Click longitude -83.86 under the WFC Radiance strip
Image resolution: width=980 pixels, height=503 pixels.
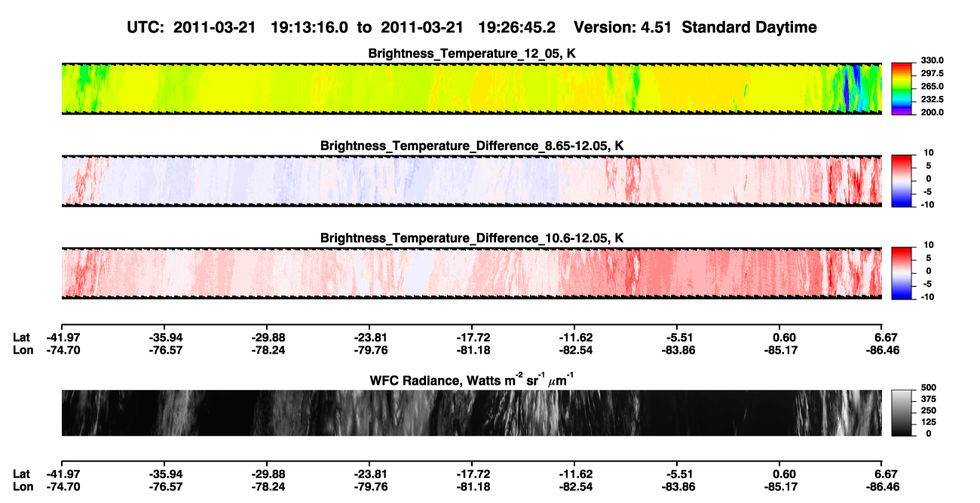coord(677,486)
